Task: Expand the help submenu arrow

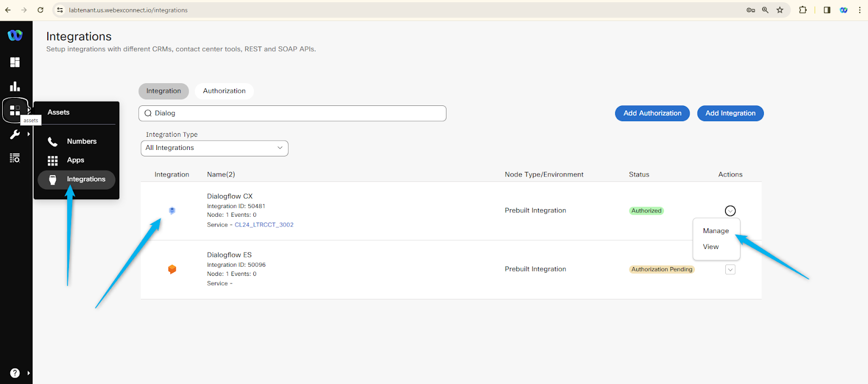Action: (x=29, y=373)
